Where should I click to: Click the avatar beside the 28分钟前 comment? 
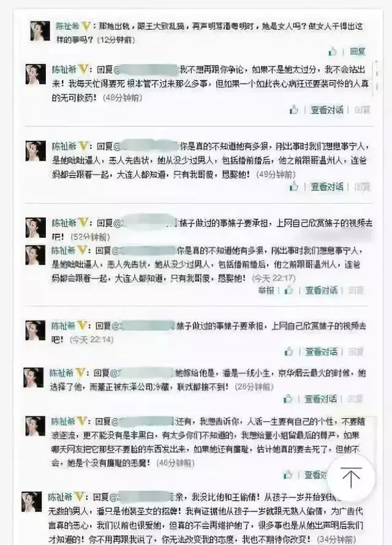point(33,378)
